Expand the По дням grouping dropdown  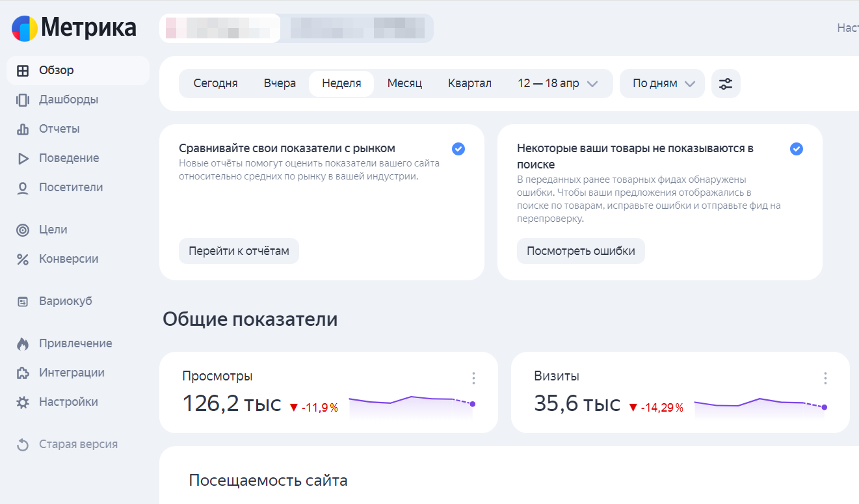pyautogui.click(x=661, y=83)
